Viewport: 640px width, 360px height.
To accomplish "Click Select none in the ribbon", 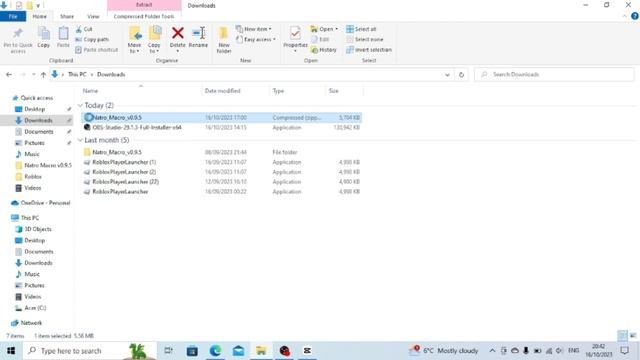I will (365, 40).
